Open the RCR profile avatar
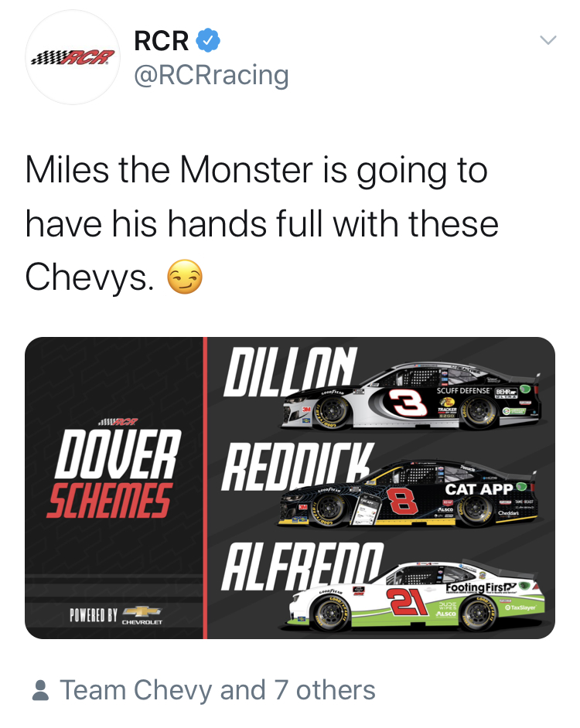 (73, 57)
